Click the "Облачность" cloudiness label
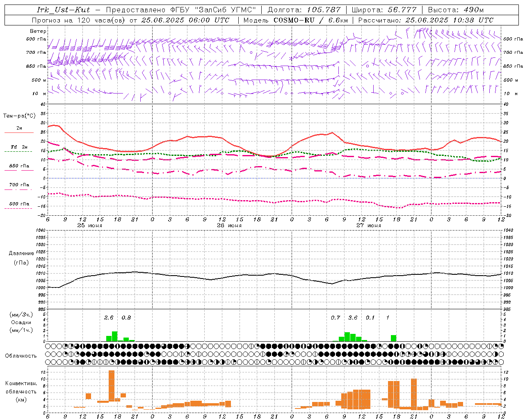525x420 pixels. coord(21,356)
